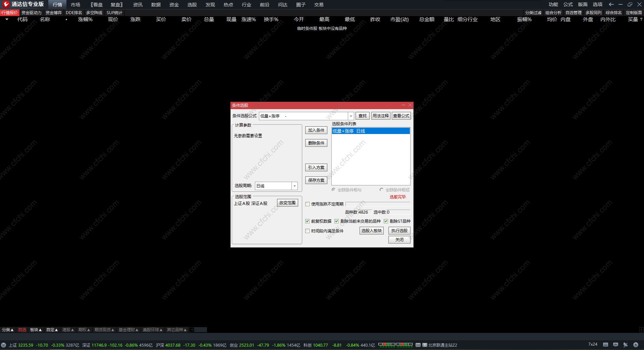Click the signal icon before 北京联通主站Z2
Viewport: 644px width, 350px height.
(418, 345)
